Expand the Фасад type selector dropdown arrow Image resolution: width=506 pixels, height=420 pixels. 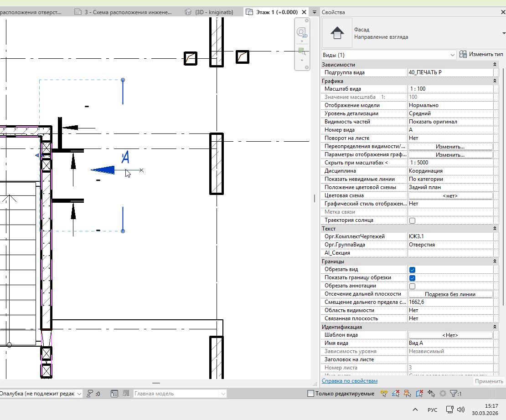[x=503, y=33]
